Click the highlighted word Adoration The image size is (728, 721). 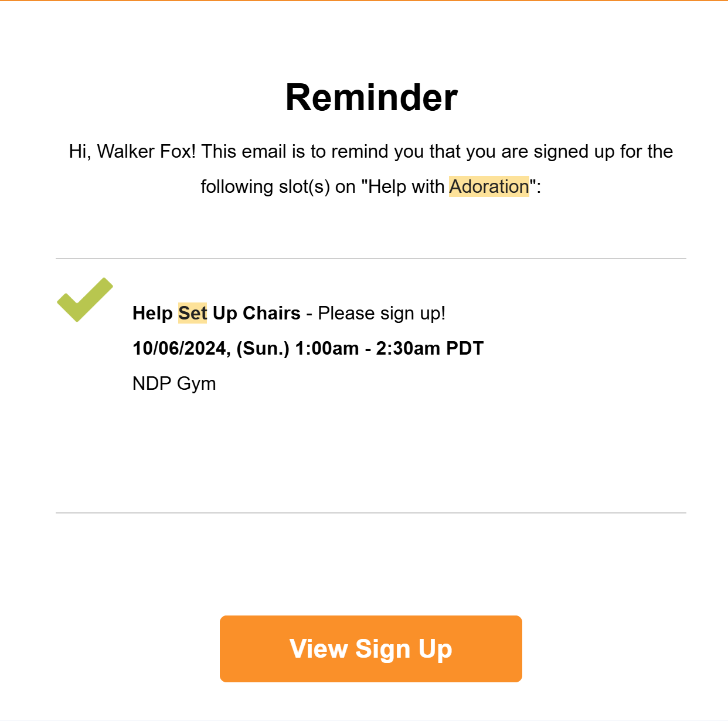point(489,186)
